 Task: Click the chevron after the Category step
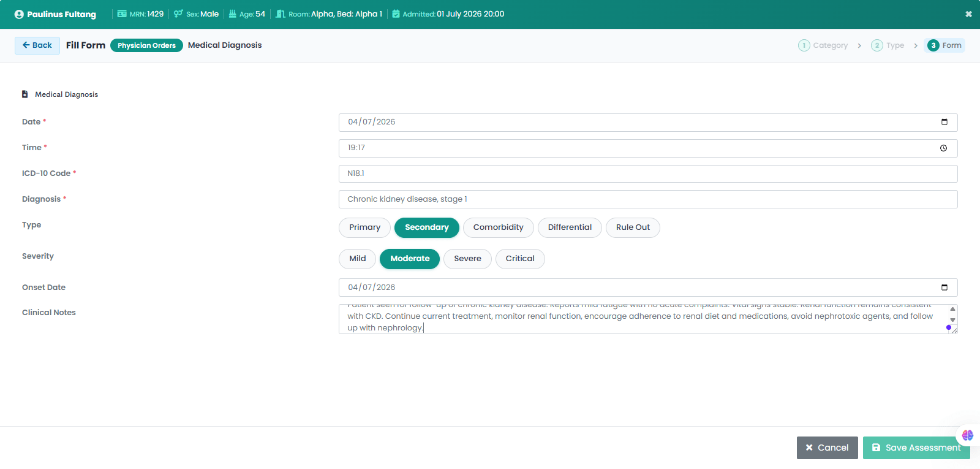pos(859,46)
